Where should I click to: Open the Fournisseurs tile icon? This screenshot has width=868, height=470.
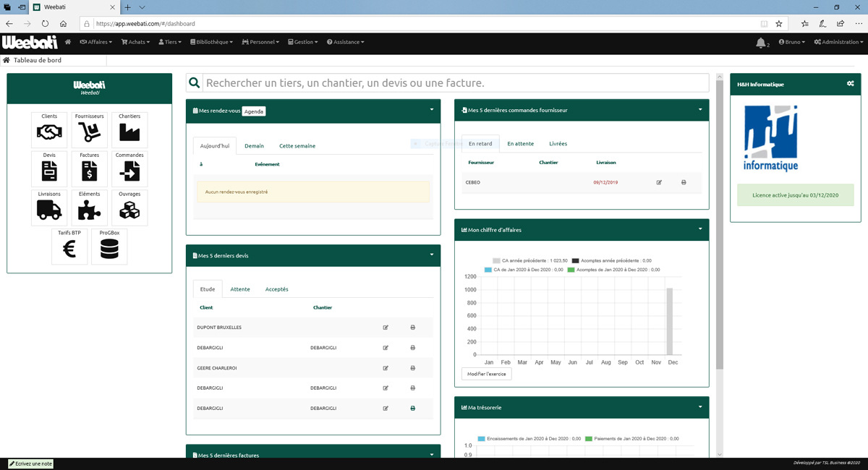[90, 132]
